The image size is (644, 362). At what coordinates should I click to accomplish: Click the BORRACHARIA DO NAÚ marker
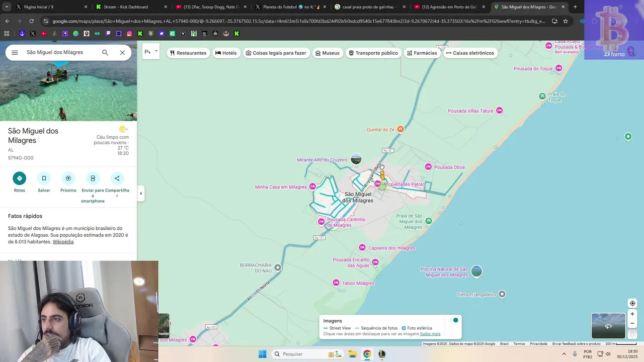coord(278,267)
